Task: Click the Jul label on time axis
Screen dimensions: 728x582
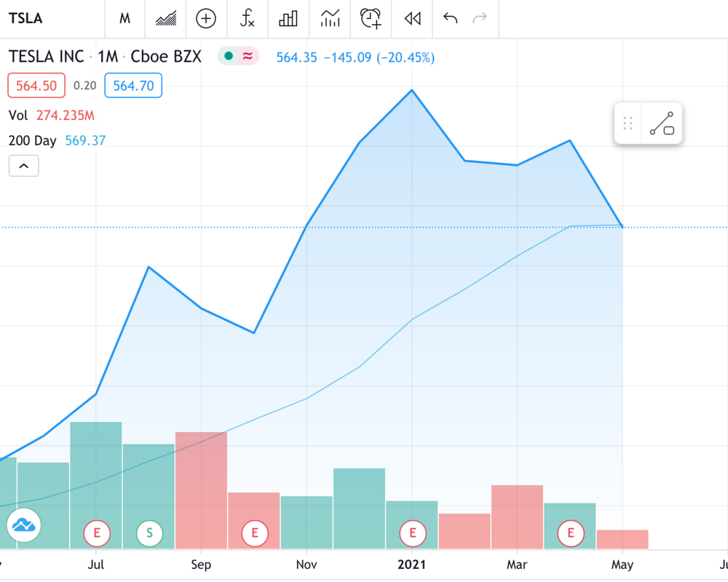Action: click(96, 565)
